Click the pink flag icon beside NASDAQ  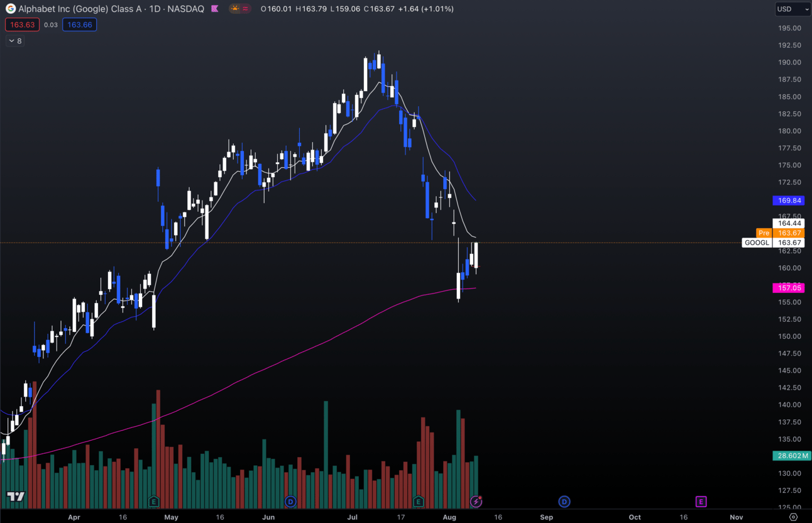(x=215, y=9)
